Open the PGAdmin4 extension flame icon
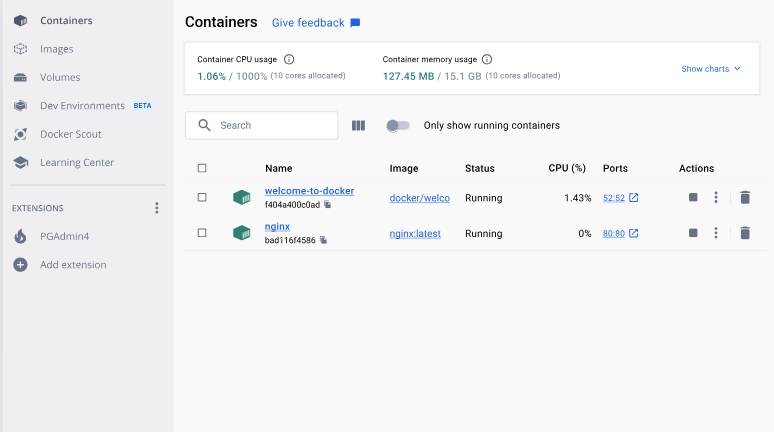Image resolution: width=774 pixels, height=432 pixels. tap(20, 236)
